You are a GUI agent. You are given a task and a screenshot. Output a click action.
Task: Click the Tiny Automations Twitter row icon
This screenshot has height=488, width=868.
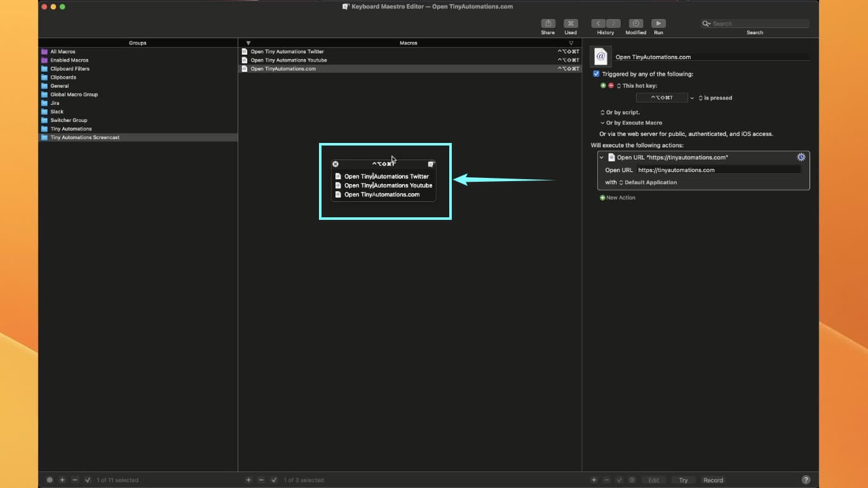(244, 51)
